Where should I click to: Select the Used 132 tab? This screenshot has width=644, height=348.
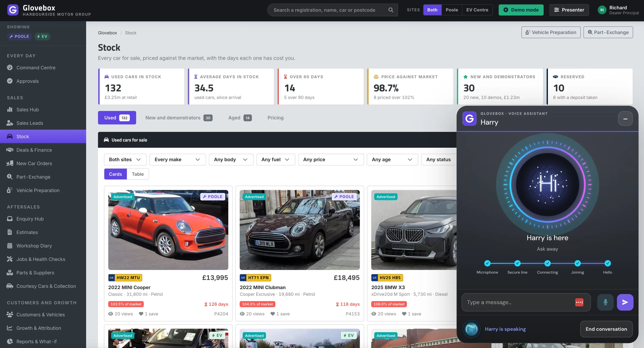pos(117,118)
